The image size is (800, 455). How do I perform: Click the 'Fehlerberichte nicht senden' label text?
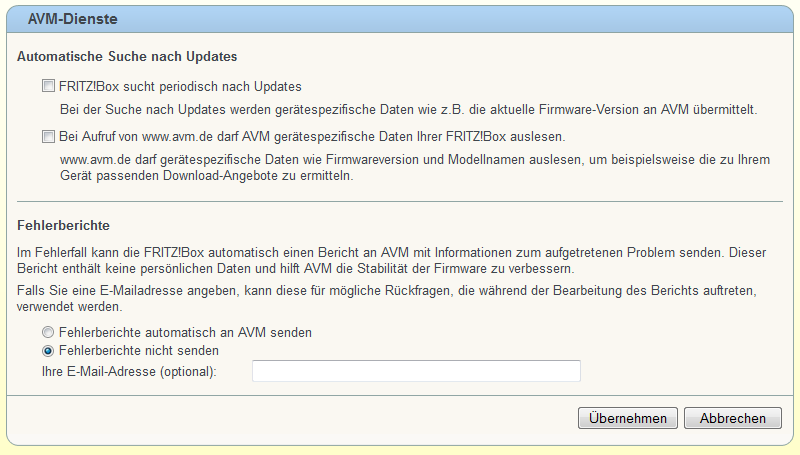[x=139, y=351]
